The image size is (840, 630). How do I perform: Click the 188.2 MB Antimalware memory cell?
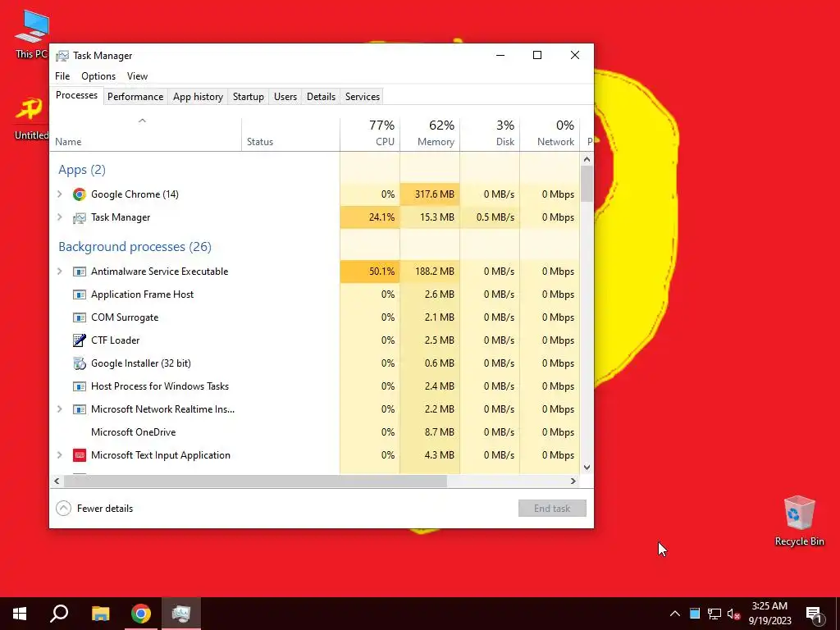click(430, 272)
